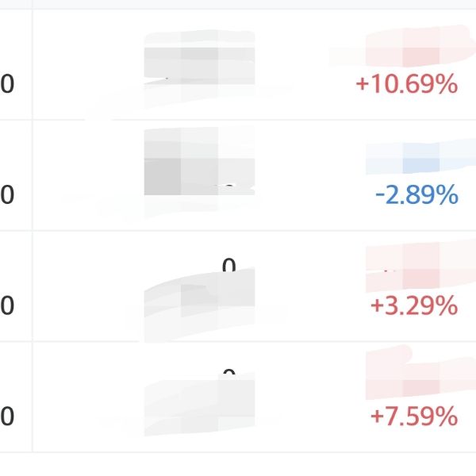Click the middle-column 0 in the +3.29% row
The width and height of the screenshot is (476, 476).
[x=229, y=267]
